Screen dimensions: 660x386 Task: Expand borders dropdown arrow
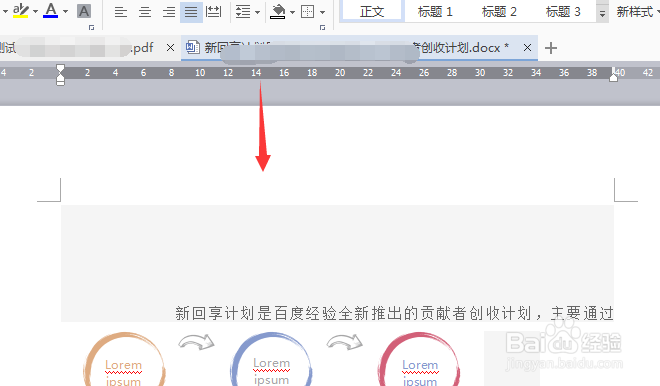pos(322,12)
